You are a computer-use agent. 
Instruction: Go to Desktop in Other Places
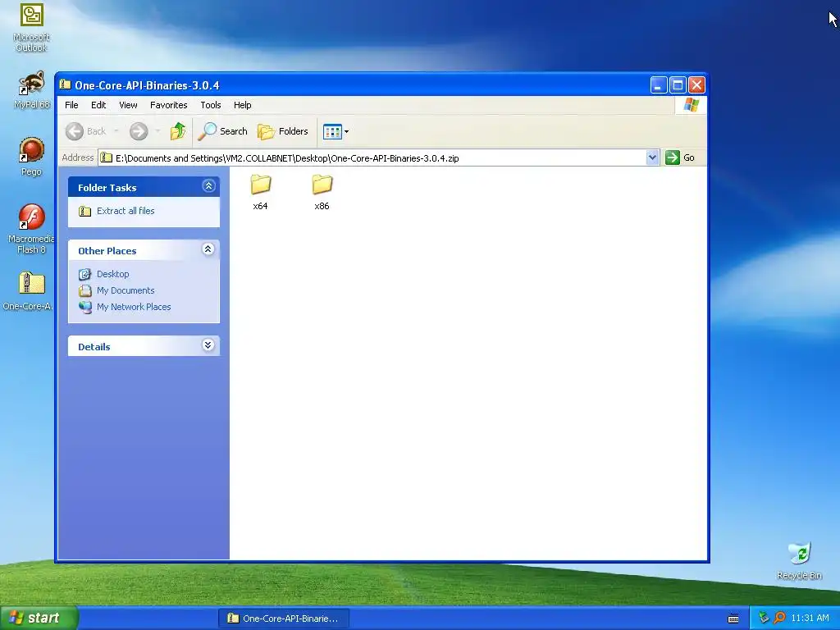coord(112,274)
